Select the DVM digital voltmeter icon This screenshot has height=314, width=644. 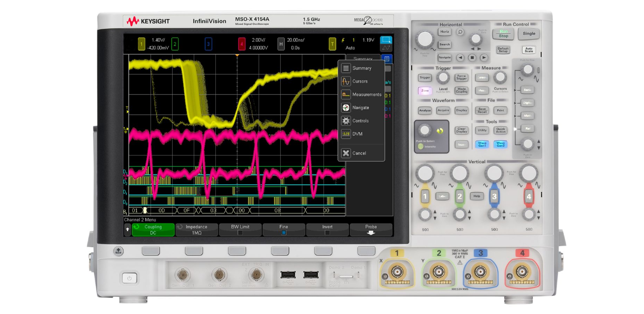point(346,134)
